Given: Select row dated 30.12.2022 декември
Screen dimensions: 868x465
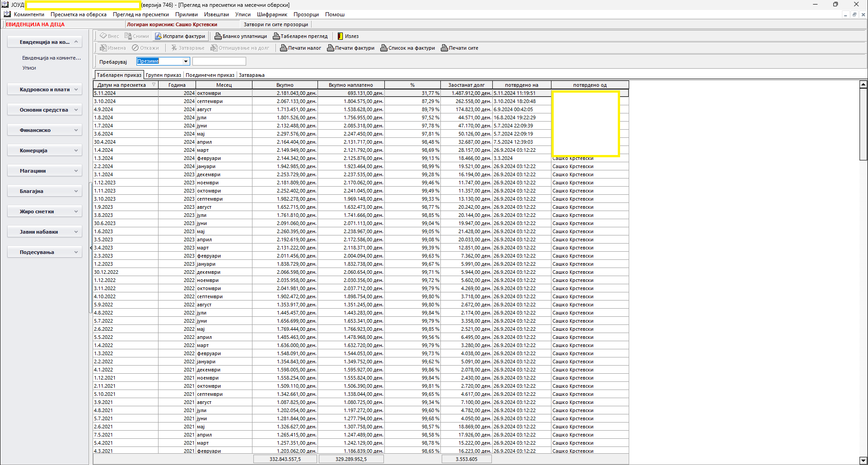Looking at the screenshot, I should tap(361, 272).
